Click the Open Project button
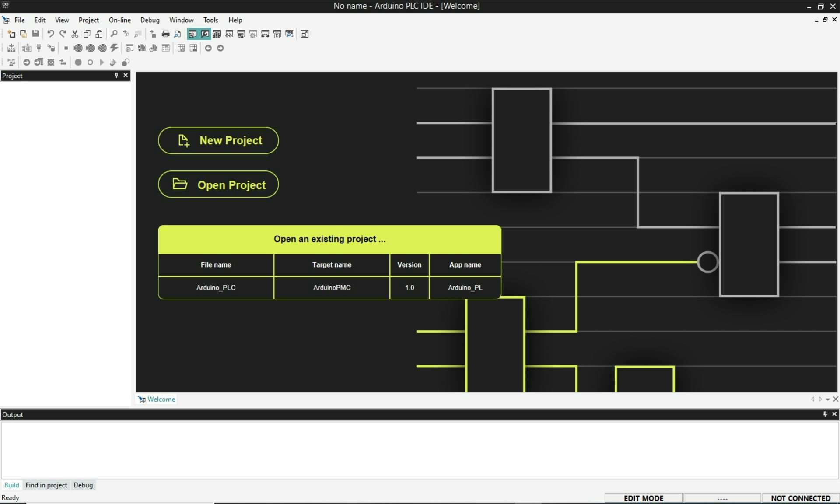The height and width of the screenshot is (504, 840). (x=218, y=184)
